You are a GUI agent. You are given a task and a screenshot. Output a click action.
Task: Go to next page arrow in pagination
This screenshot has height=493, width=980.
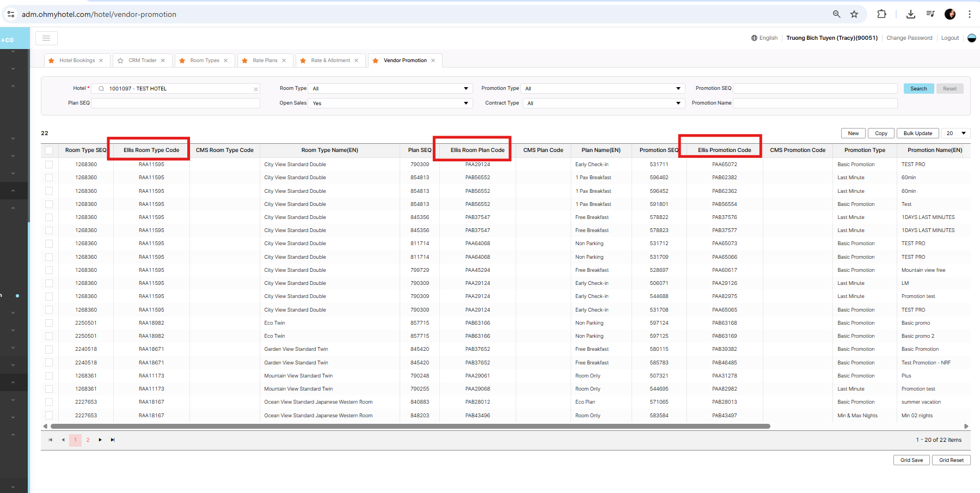point(100,440)
